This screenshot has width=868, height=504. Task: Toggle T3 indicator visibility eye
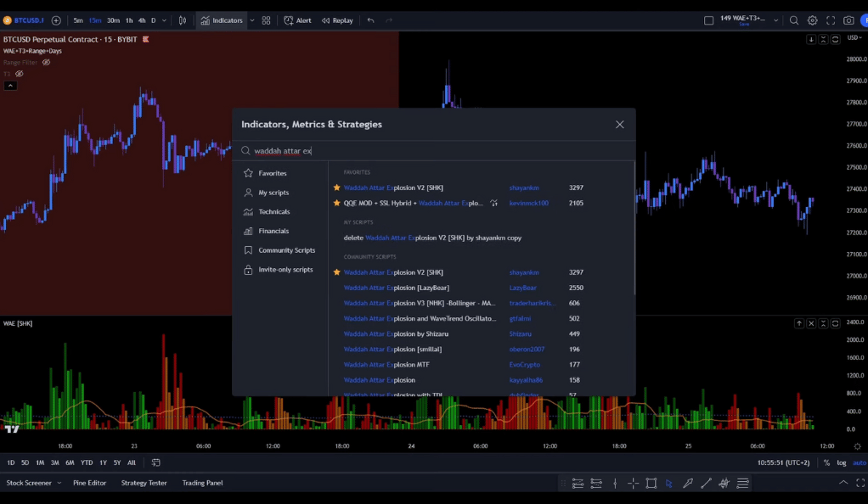[20, 74]
